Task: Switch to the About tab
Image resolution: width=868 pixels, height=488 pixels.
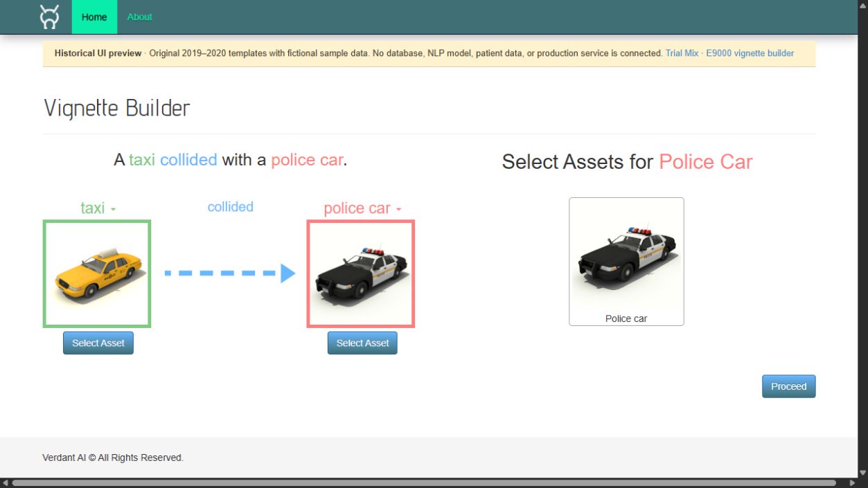Action: [x=139, y=17]
